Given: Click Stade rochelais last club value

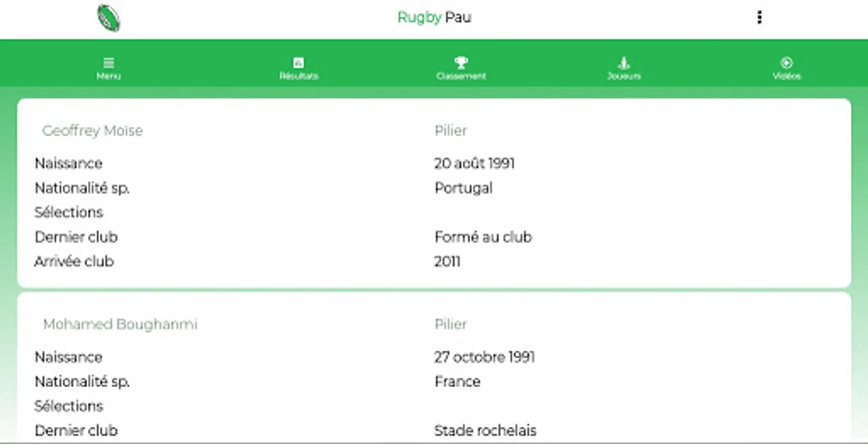Looking at the screenshot, I should 485,431.
